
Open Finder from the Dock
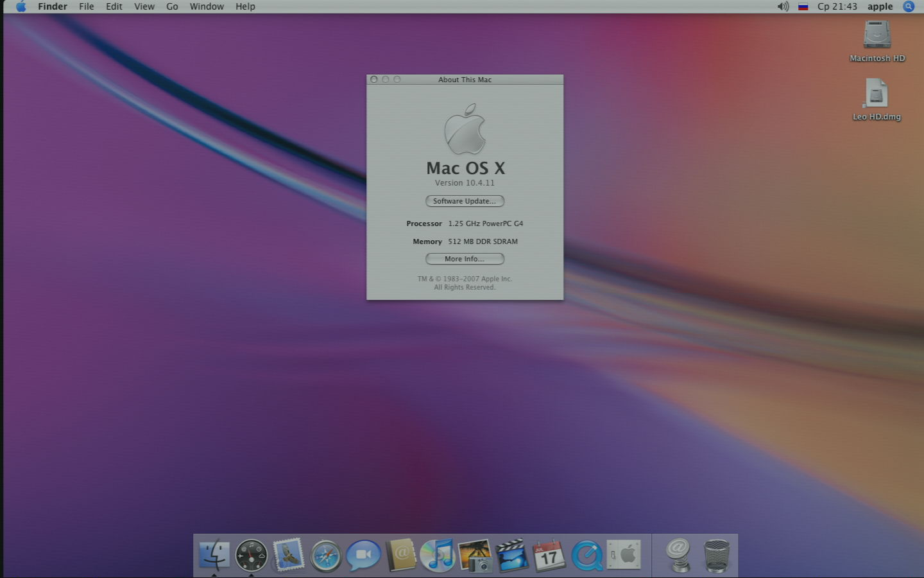click(214, 554)
